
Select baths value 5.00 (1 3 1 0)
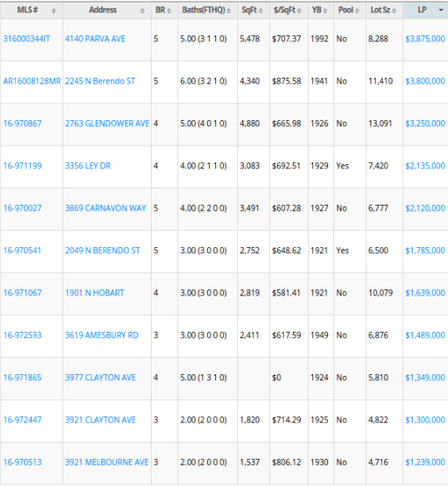(x=204, y=378)
